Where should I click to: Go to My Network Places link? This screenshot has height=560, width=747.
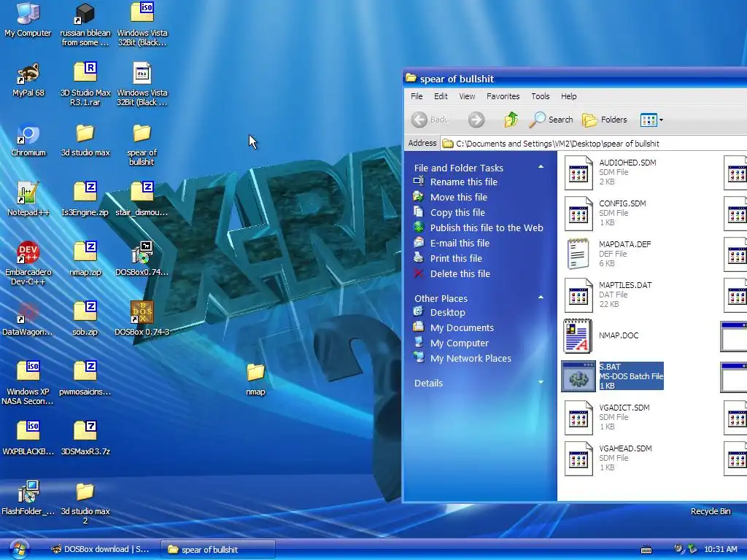click(x=471, y=358)
